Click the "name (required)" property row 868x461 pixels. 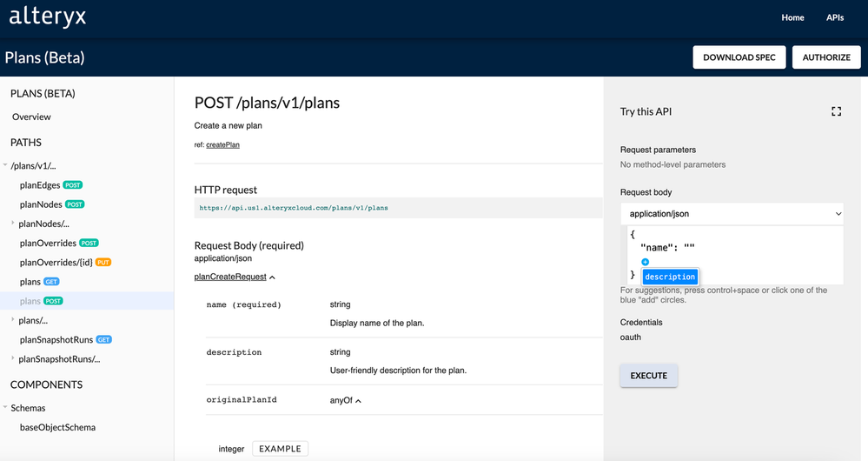(x=404, y=314)
